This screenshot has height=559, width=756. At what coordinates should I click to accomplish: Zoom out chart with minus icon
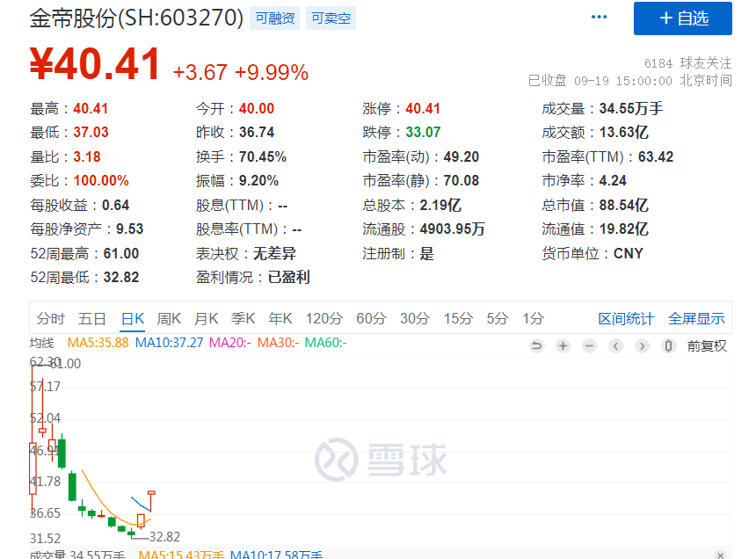click(x=589, y=346)
